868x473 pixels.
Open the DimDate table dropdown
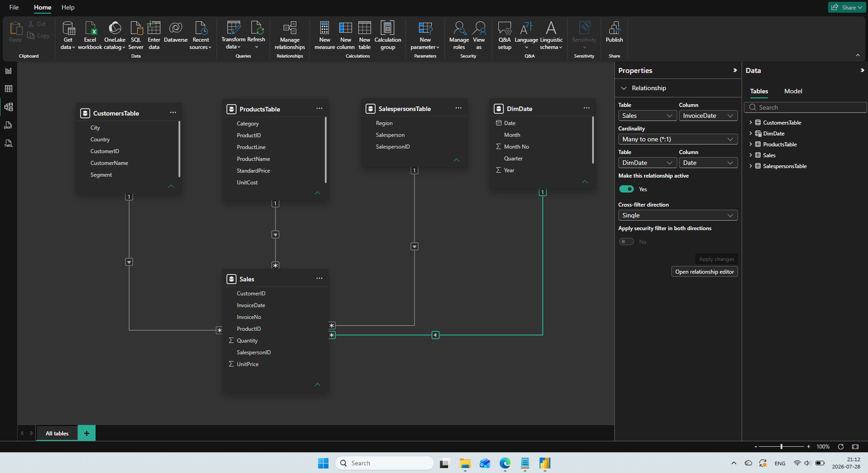647,163
